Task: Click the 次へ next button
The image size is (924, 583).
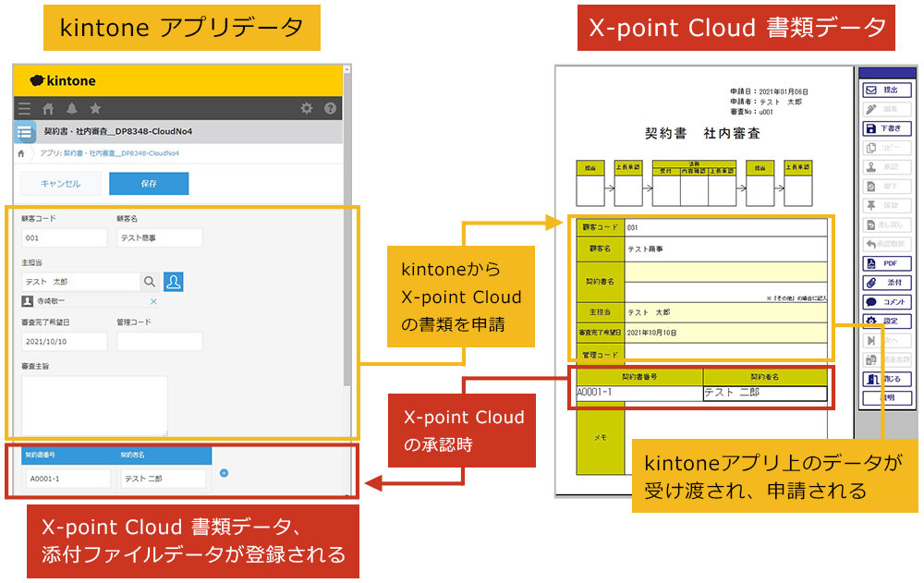Action: [887, 340]
